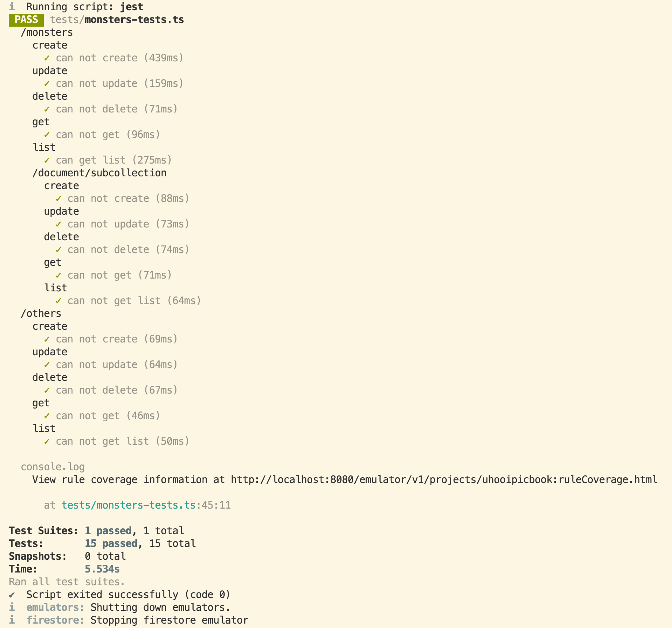Click 'Ran all test suites.' line
The image size is (672, 628).
click(67, 582)
